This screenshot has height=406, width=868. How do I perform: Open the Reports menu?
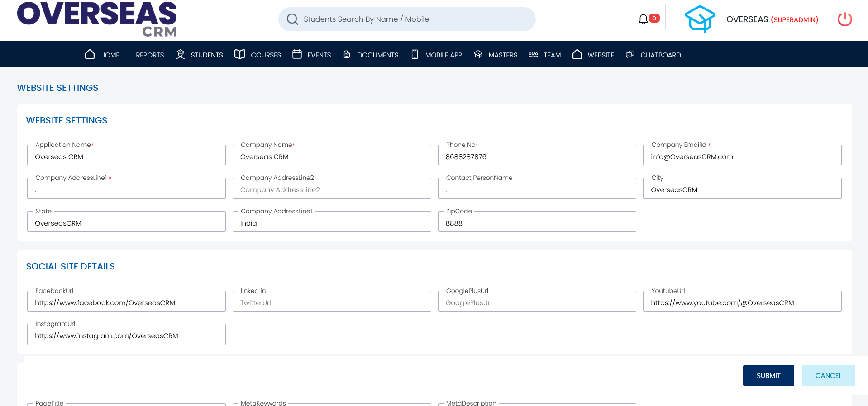150,55
